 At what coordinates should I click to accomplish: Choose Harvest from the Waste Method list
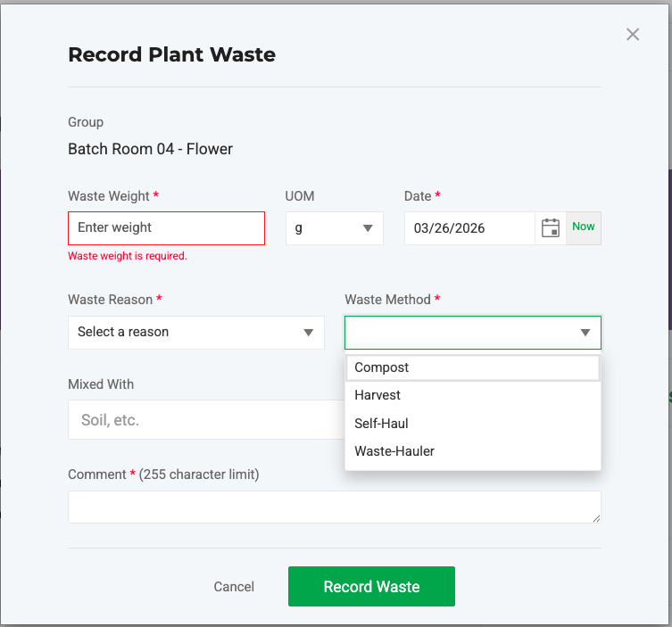tap(473, 395)
